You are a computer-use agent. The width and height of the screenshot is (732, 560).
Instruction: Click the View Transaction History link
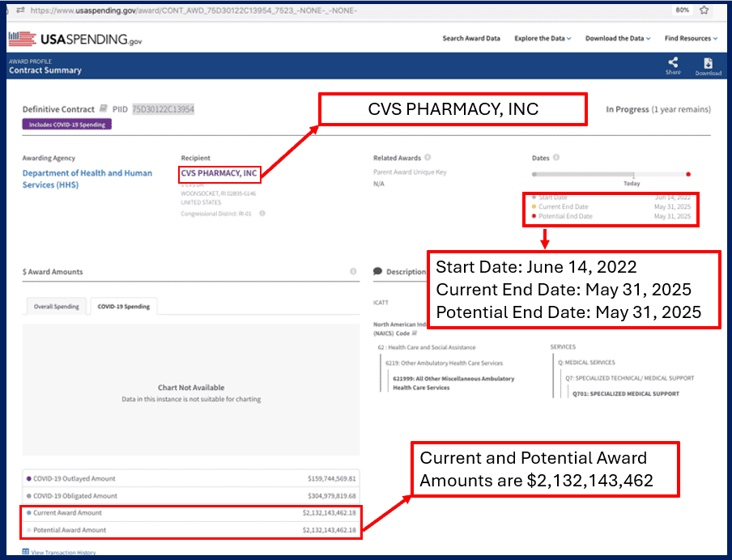click(59, 553)
